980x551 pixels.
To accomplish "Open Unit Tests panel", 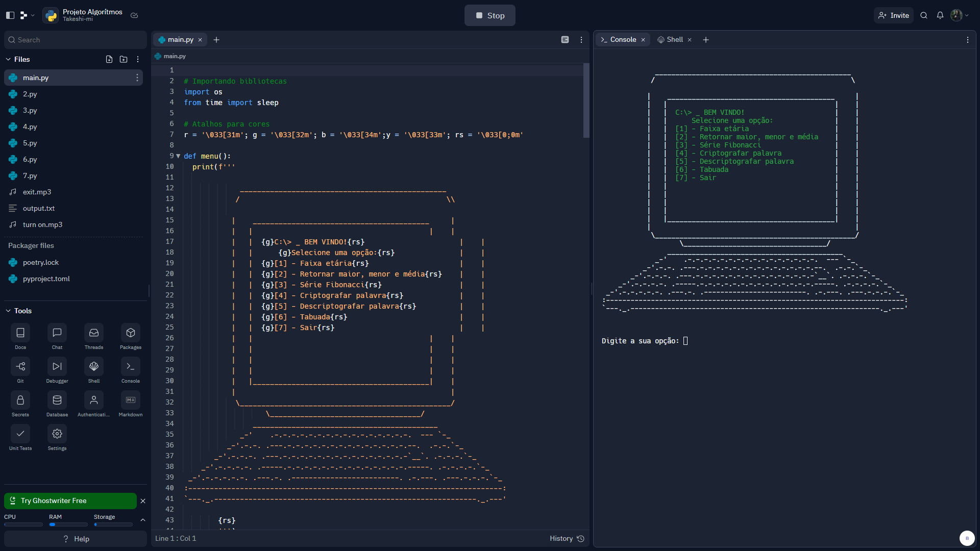I will tap(20, 438).
